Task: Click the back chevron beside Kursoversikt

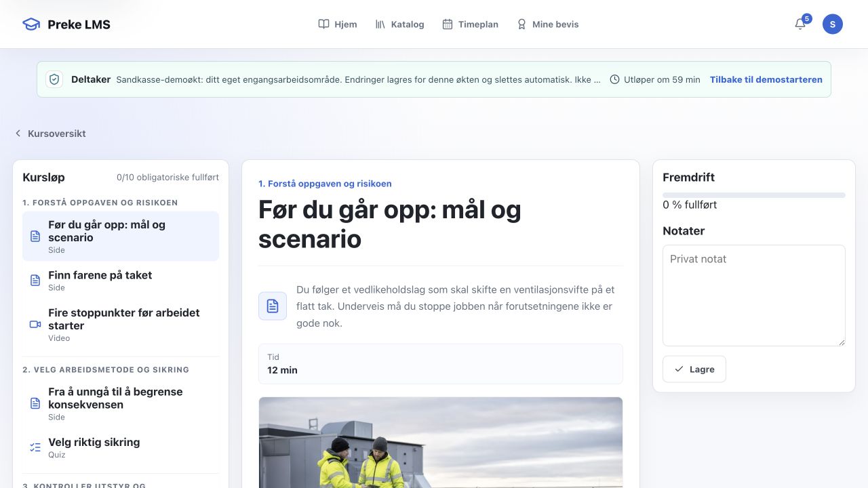Action: coord(18,134)
